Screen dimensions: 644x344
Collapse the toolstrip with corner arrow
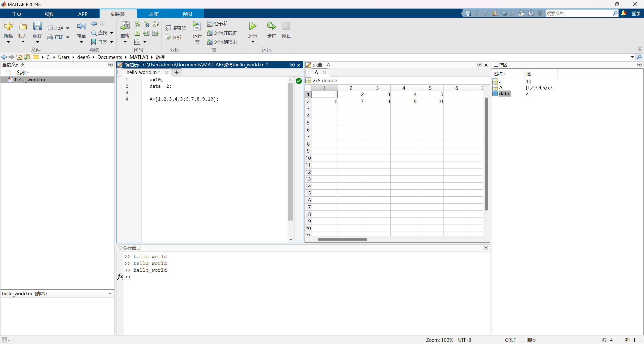point(639,49)
